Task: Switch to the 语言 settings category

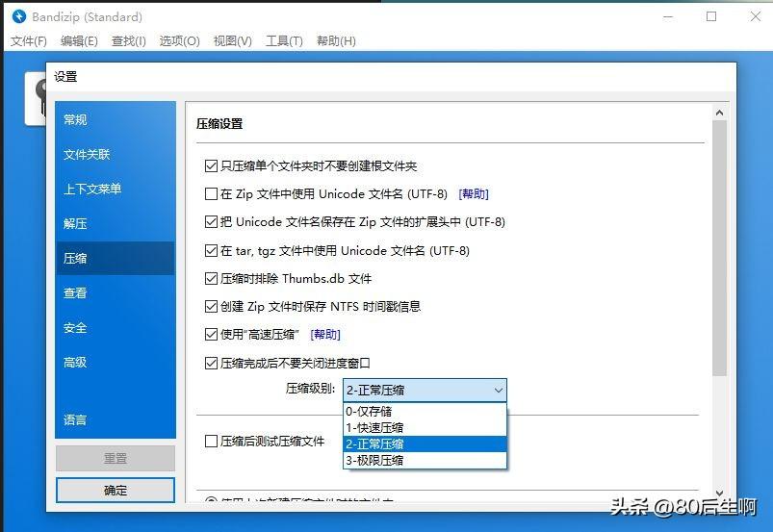Action: click(x=116, y=420)
